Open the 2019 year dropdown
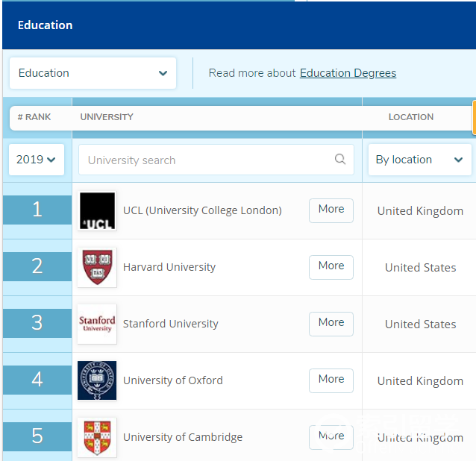This screenshot has width=476, height=461. [x=37, y=160]
